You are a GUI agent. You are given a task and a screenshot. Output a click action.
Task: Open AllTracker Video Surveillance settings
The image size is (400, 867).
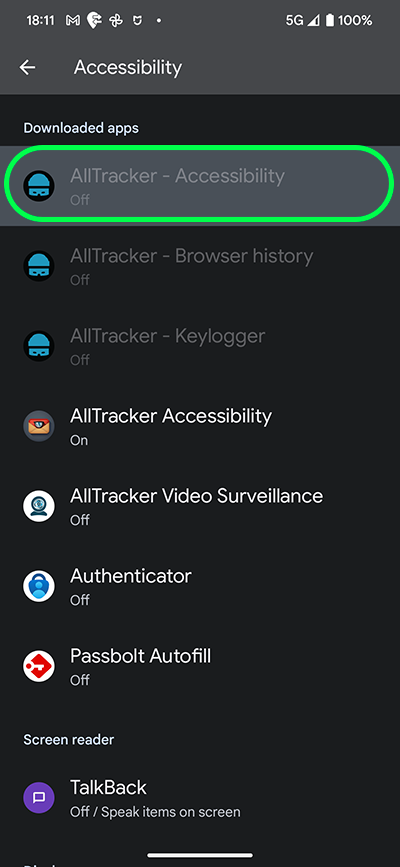[x=200, y=506]
